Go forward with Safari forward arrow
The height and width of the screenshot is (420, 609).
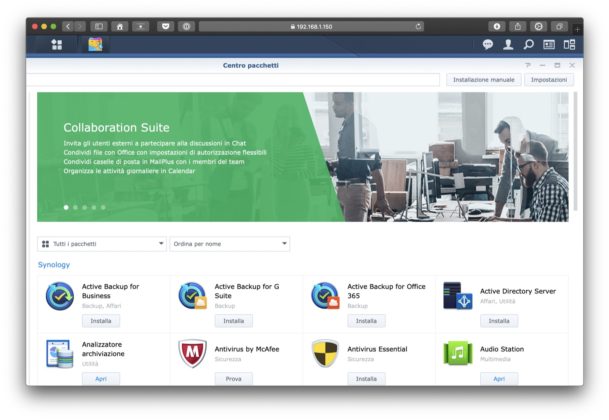click(x=80, y=26)
